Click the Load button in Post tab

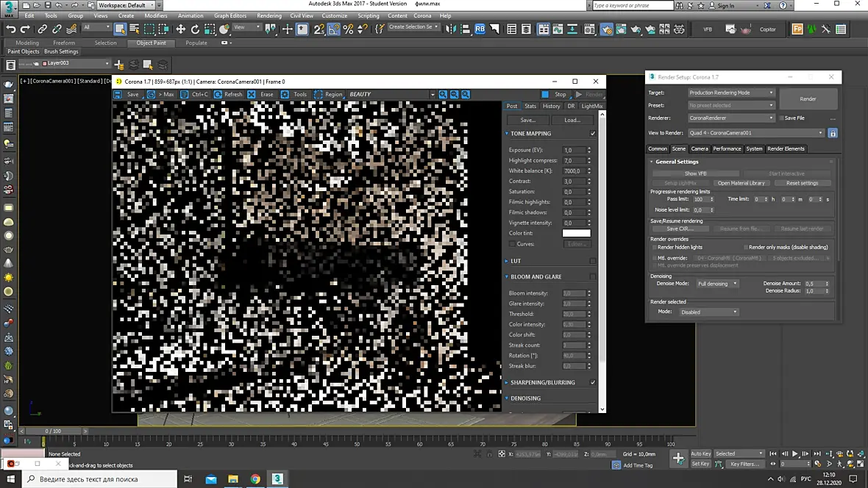point(572,120)
